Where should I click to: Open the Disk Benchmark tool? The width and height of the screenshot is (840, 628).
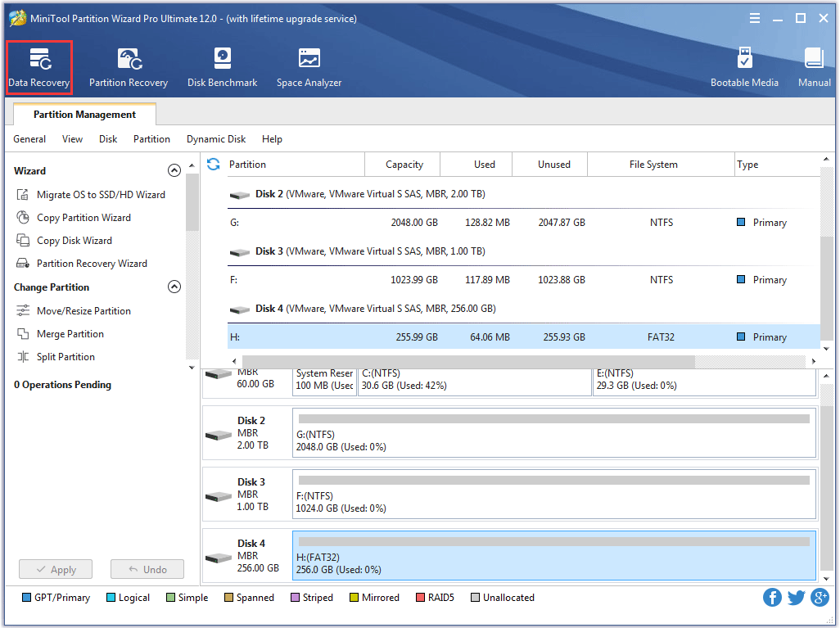click(222, 66)
